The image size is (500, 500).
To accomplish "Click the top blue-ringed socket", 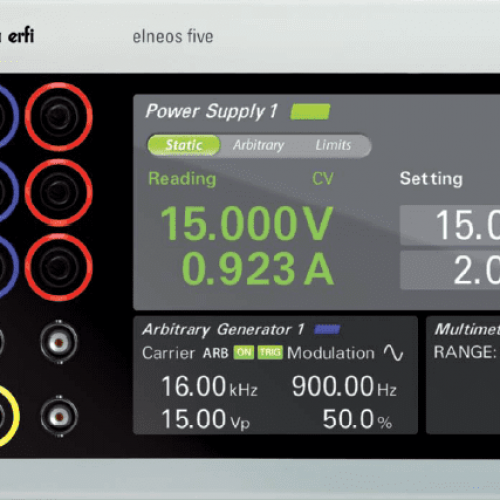I will click(x=7, y=117).
